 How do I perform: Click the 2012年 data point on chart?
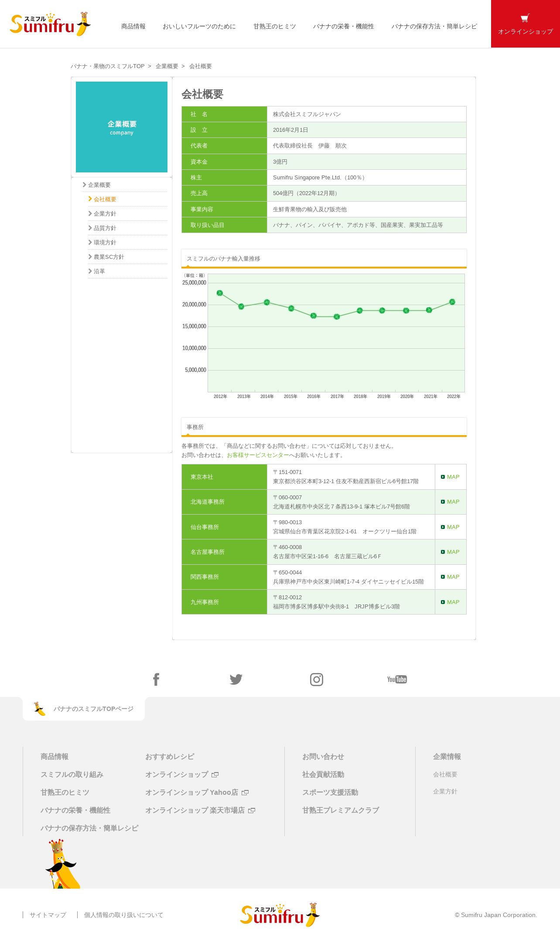tap(220, 293)
